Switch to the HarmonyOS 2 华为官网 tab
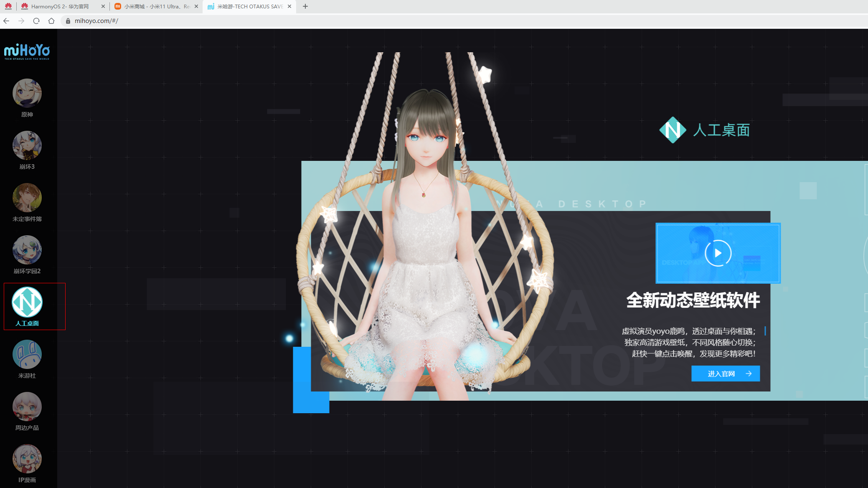Viewport: 868px width, 488px height. click(60, 6)
